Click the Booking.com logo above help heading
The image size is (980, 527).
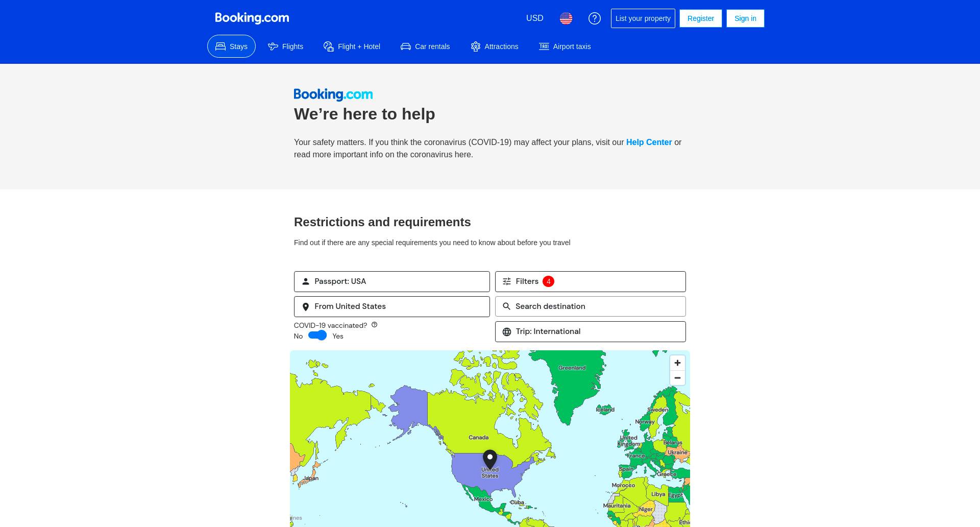[333, 94]
